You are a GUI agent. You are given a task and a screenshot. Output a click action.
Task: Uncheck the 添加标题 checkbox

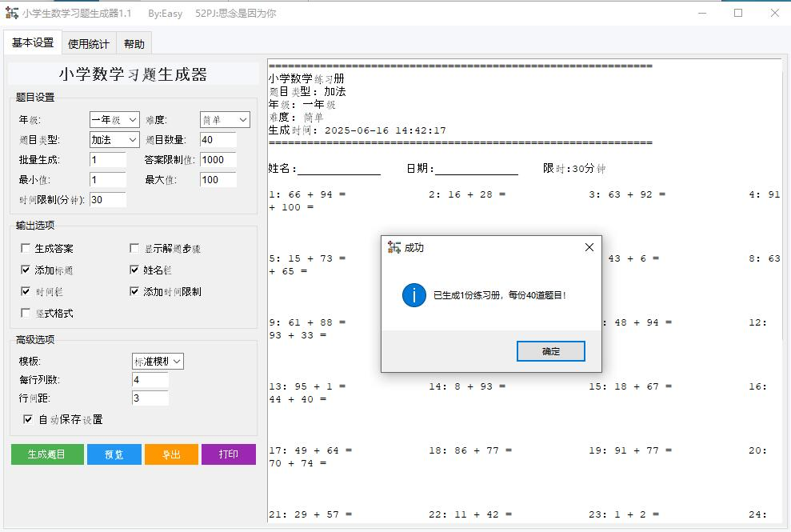click(x=26, y=270)
